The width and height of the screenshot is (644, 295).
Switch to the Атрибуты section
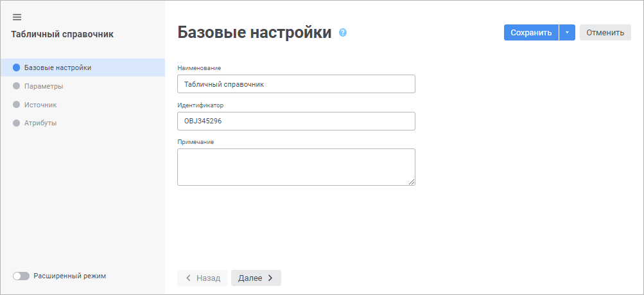pos(40,123)
